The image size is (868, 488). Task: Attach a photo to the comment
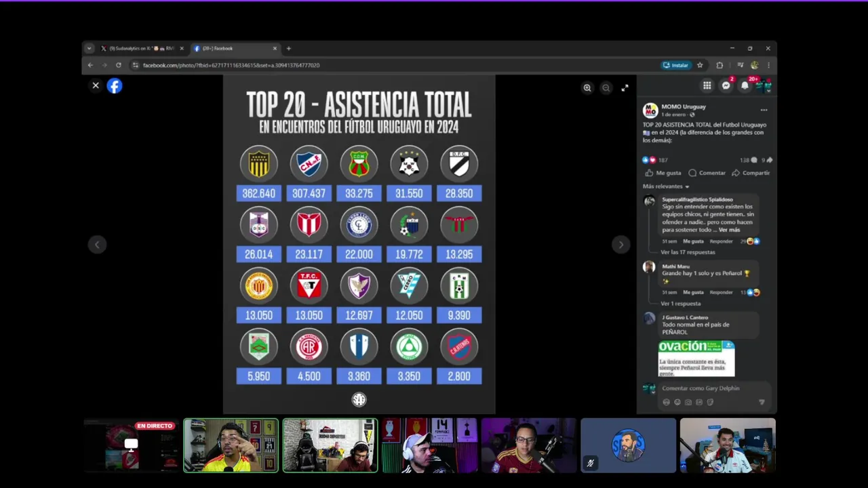tap(688, 402)
